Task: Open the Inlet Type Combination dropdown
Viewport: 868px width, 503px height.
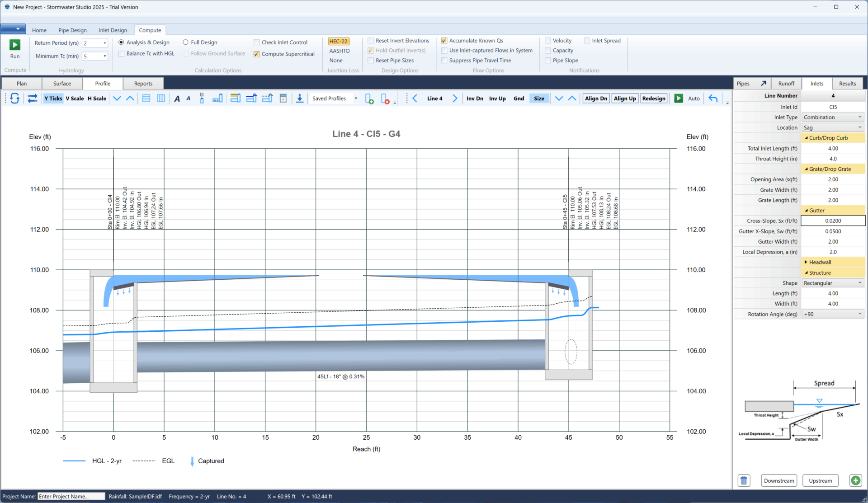Action: coord(833,118)
